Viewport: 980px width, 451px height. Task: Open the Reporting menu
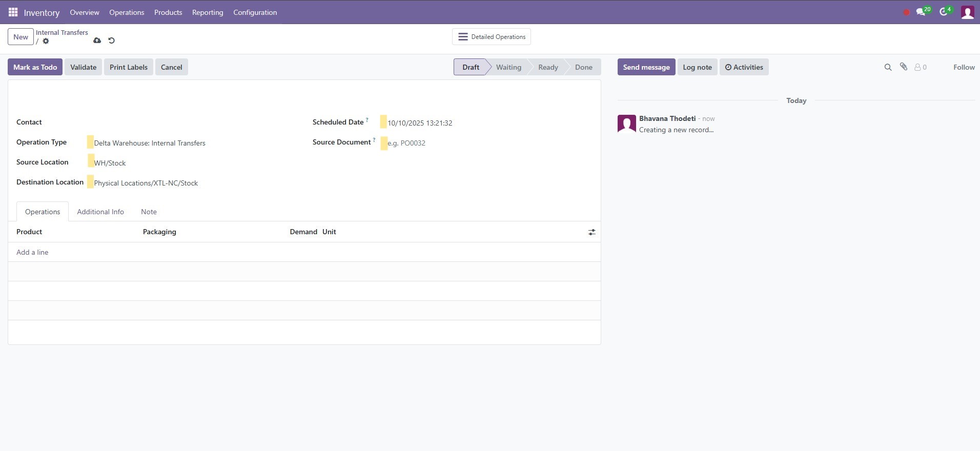[x=208, y=12]
